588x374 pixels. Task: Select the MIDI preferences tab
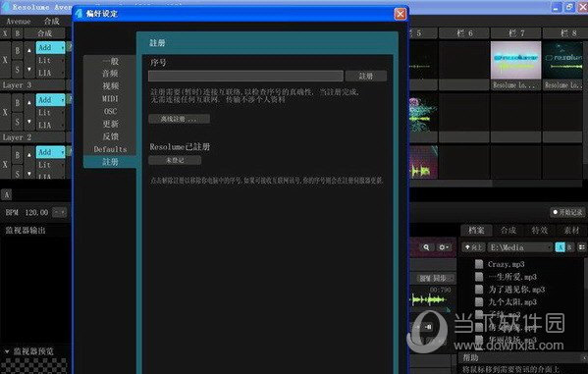click(x=110, y=99)
